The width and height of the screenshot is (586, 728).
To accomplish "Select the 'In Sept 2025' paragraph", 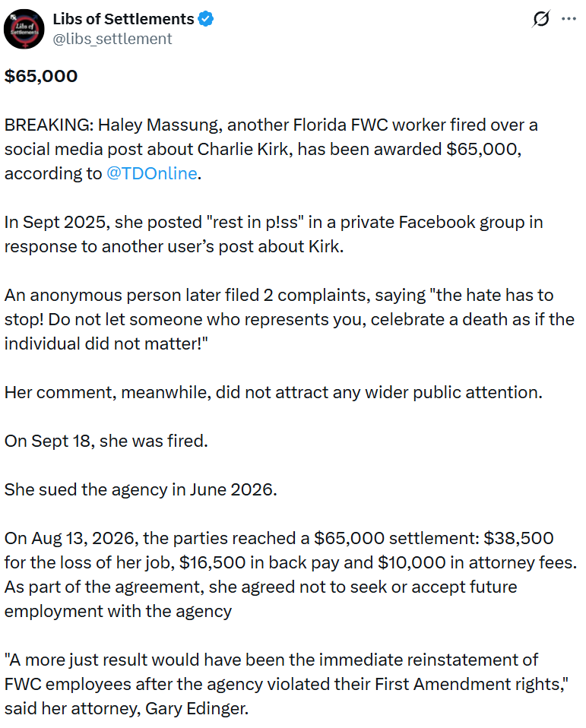I will pyautogui.click(x=274, y=234).
